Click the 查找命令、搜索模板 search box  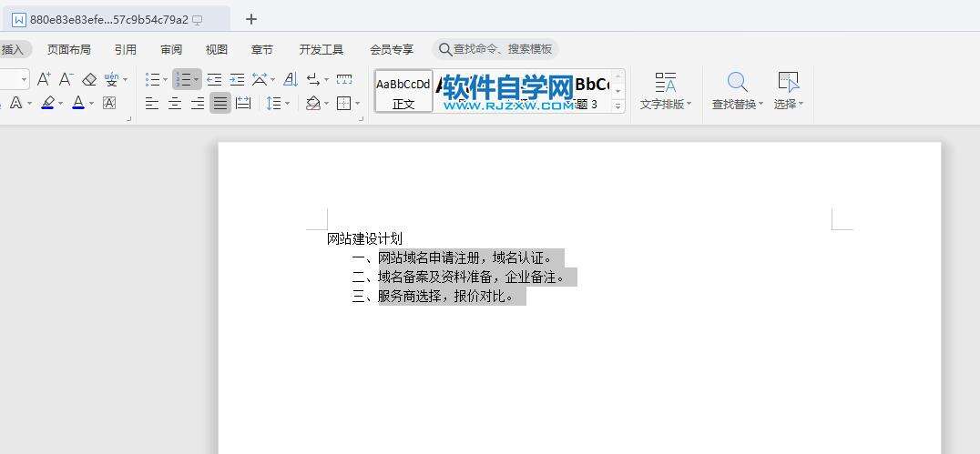495,49
